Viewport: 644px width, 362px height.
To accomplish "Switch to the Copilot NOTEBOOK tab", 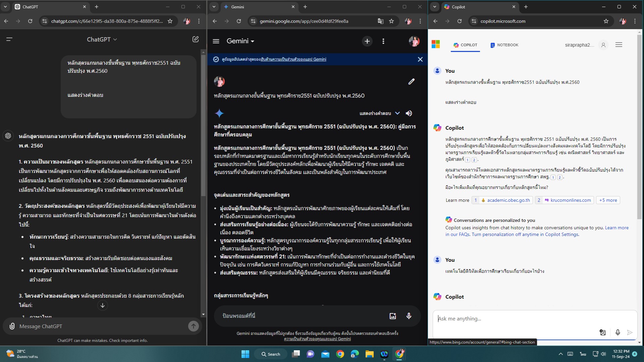I will coord(504,45).
